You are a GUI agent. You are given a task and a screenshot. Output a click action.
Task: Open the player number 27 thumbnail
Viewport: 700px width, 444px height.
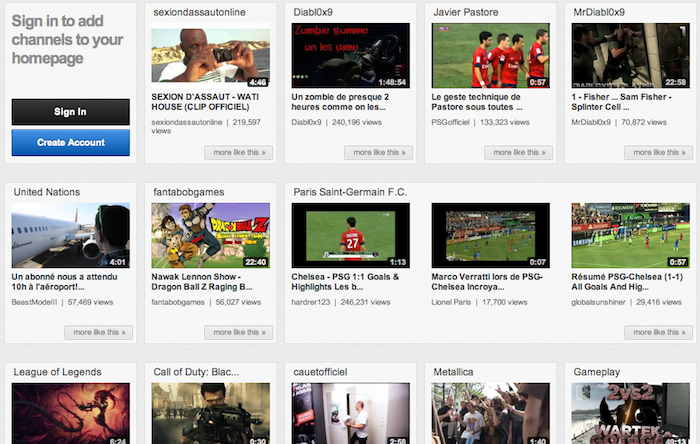(350, 235)
